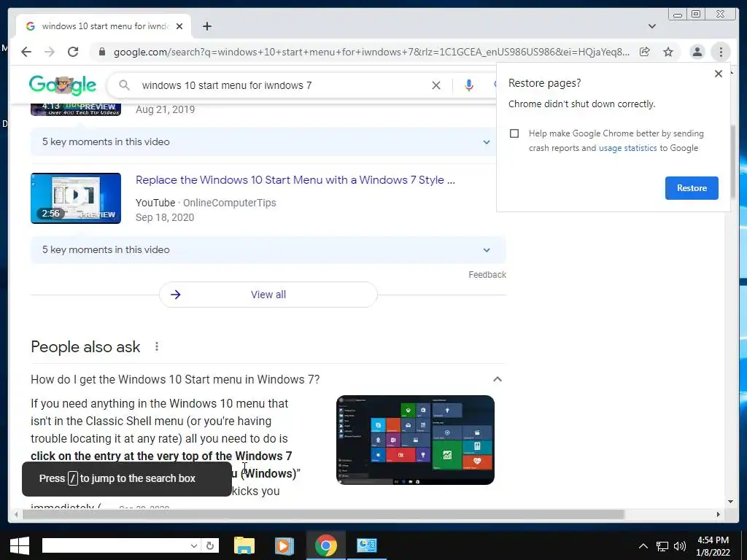This screenshot has width=747, height=560.
Task: Open the Chrome profile avatar
Action: click(x=697, y=52)
